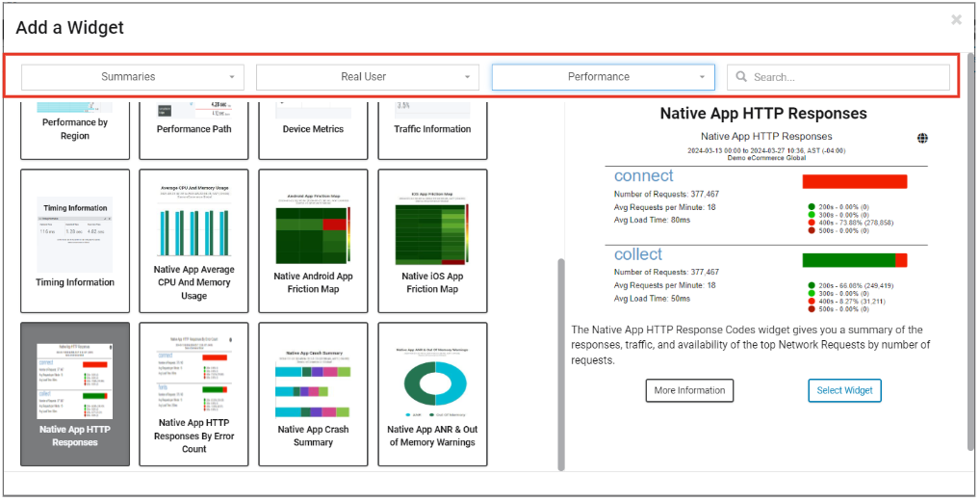The image size is (980, 502).
Task: Click the collect request link
Action: tap(638, 254)
